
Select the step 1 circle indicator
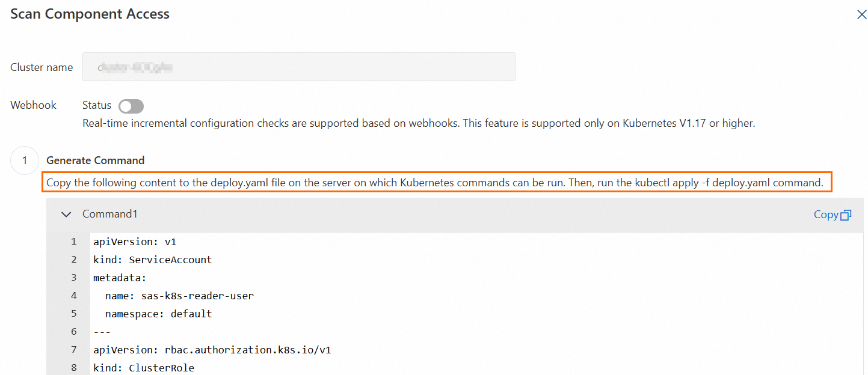tap(25, 160)
